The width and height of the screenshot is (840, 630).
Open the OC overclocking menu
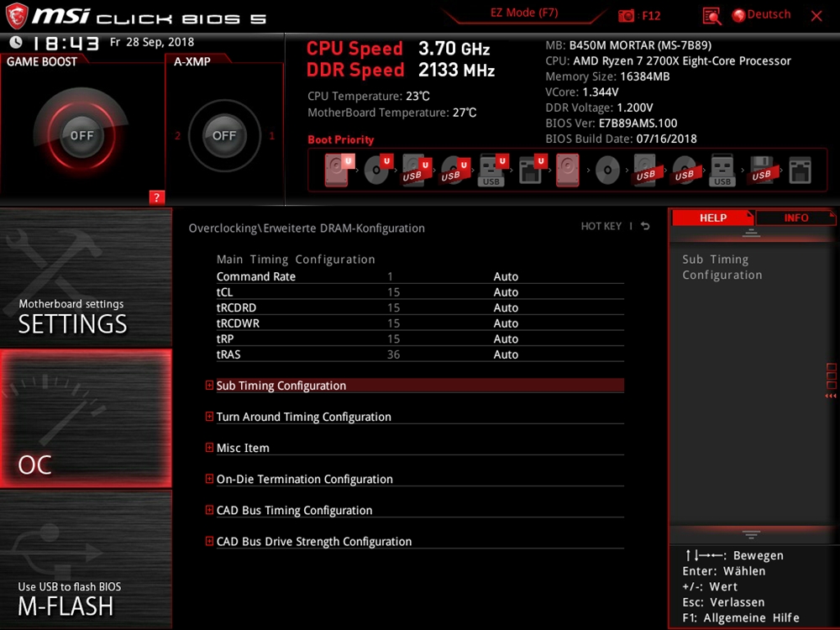coord(86,418)
